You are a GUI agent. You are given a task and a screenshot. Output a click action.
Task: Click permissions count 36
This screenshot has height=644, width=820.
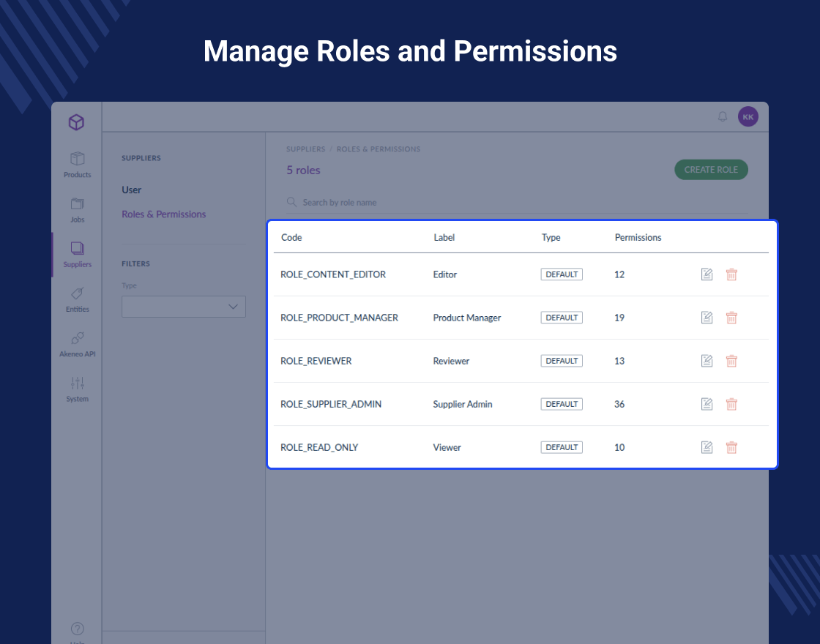619,404
